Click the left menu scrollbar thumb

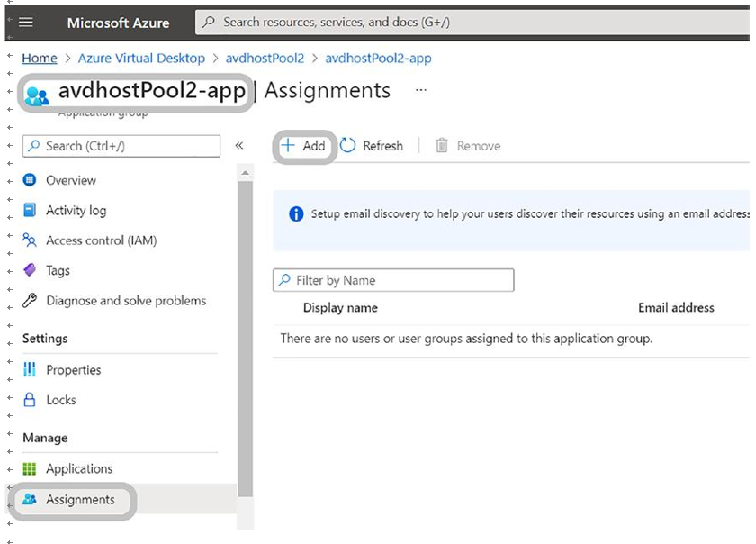tap(246, 339)
